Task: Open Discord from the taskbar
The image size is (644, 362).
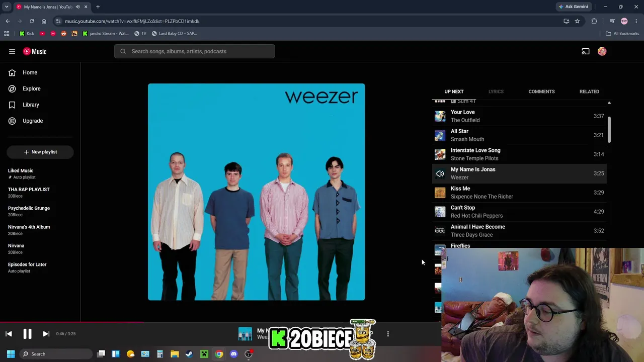Action: (233, 354)
